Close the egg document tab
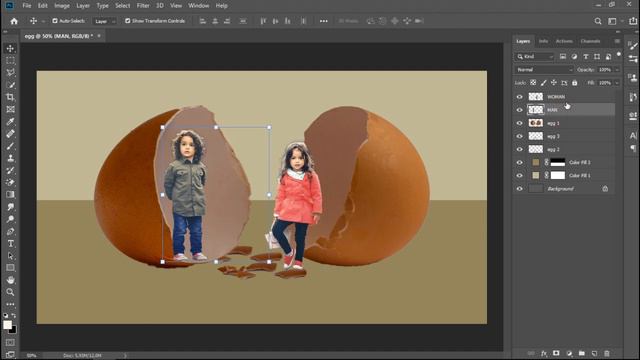 point(99,36)
